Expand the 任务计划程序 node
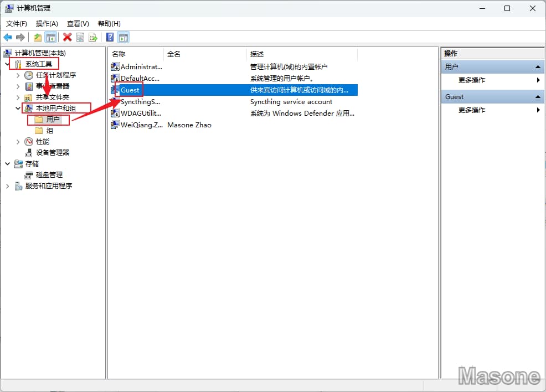546x392 pixels. [x=18, y=75]
